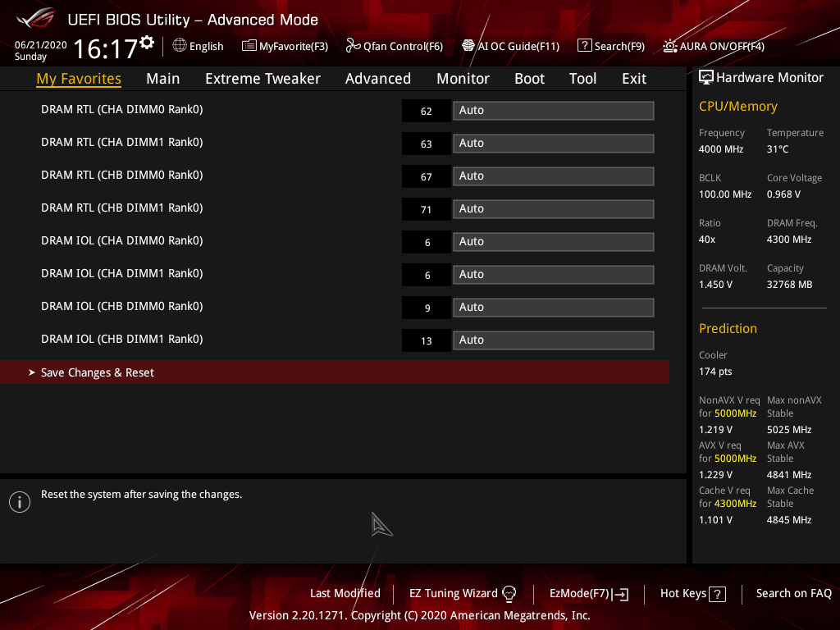840x630 pixels.
Task: Click the EzMode exit arrow icon
Action: (621, 594)
